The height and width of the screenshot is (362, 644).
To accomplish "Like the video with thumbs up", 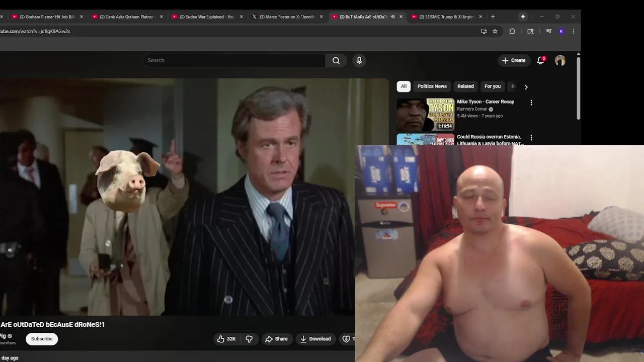I will point(221,339).
